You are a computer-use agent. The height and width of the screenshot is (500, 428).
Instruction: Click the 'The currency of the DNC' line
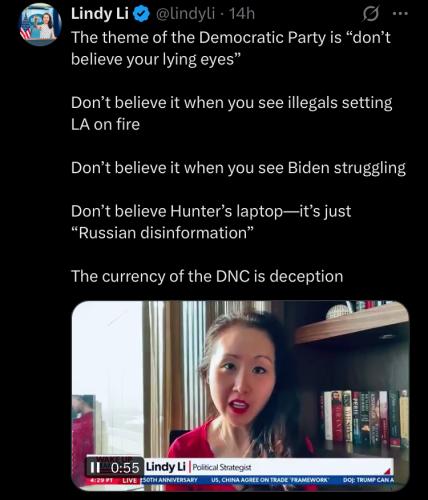207,276
